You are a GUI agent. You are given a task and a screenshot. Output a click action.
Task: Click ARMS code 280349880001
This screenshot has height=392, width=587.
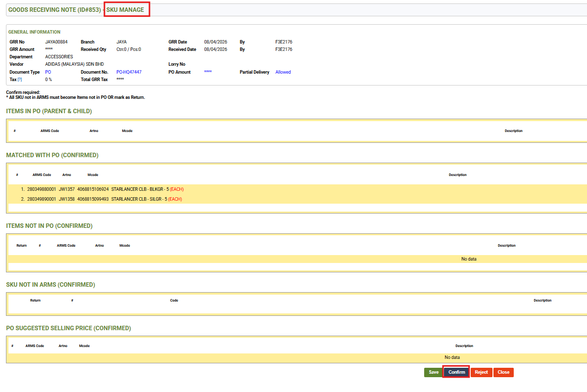tap(42, 189)
